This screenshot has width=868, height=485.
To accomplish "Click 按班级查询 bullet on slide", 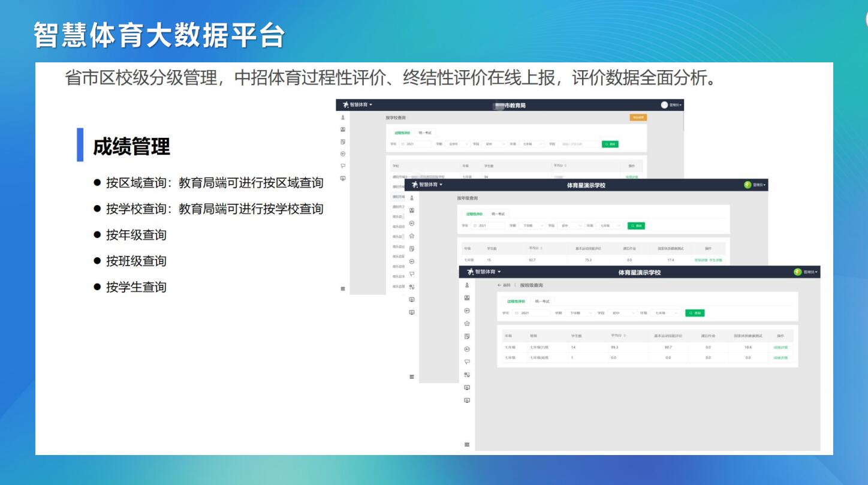I will [136, 261].
